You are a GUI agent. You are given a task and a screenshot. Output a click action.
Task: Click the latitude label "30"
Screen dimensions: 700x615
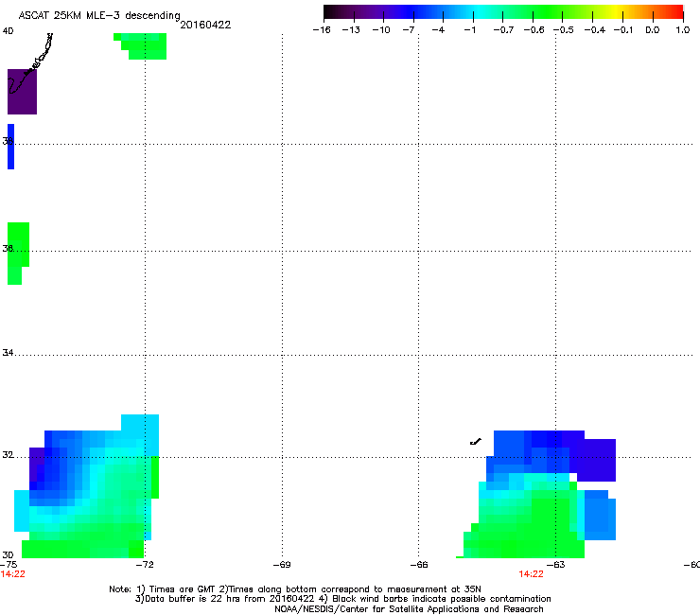click(8, 554)
